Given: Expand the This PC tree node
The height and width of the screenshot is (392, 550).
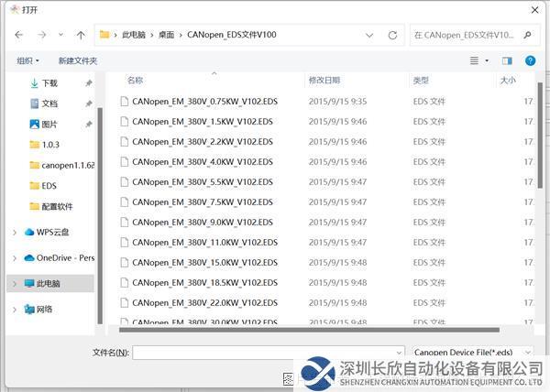Looking at the screenshot, I should [15, 284].
